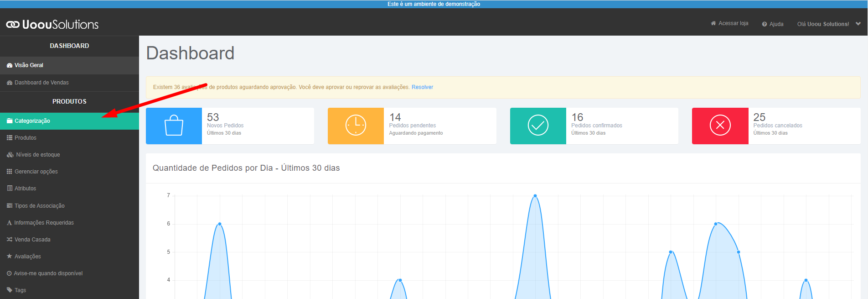This screenshot has width=868, height=299.
Task: Click the Quantidade de Pedidos por Dia title
Action: point(246,168)
